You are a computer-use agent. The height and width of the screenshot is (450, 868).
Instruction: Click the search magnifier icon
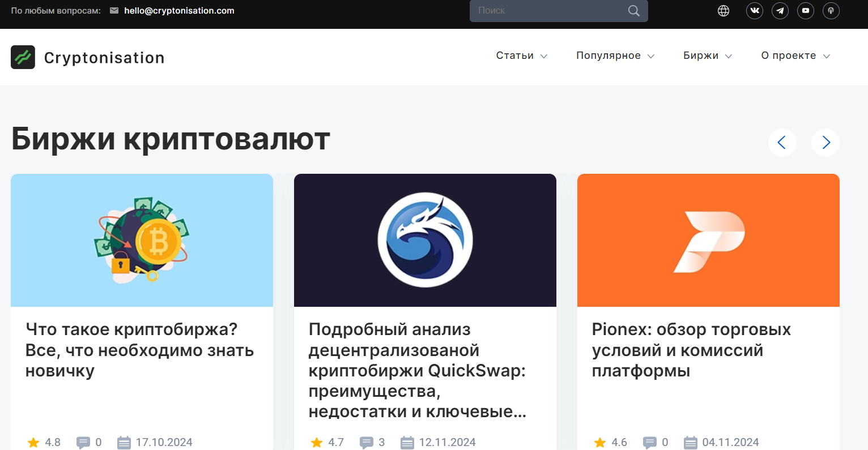click(x=634, y=11)
